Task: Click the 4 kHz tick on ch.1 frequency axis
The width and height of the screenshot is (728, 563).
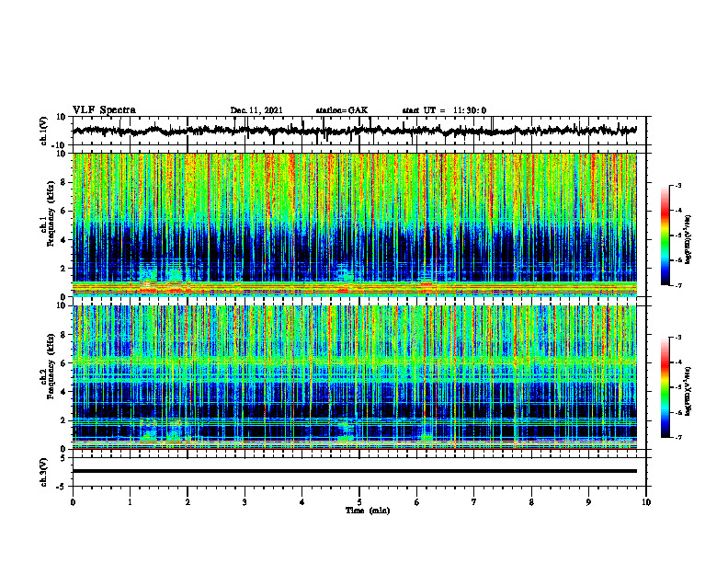Action: (x=63, y=240)
